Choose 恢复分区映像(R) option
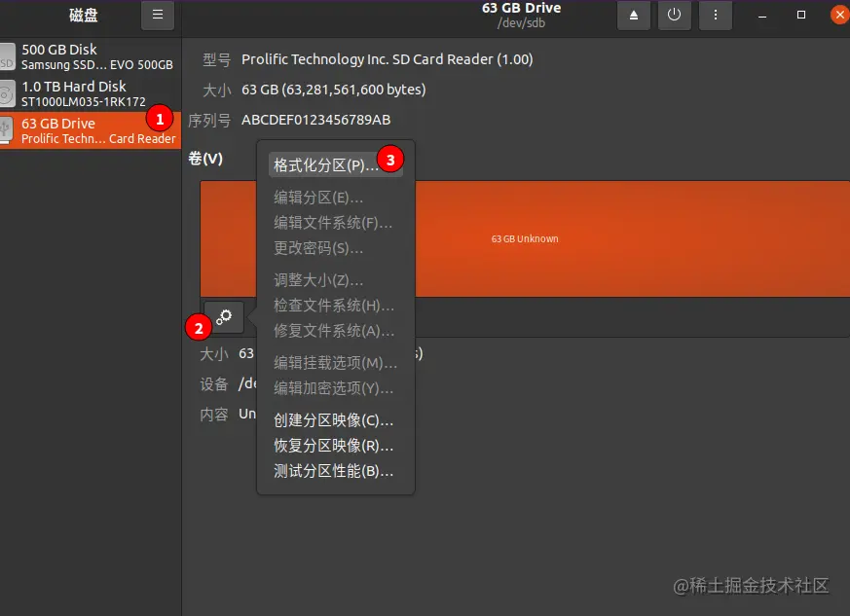Image resolution: width=850 pixels, height=616 pixels. 333,446
